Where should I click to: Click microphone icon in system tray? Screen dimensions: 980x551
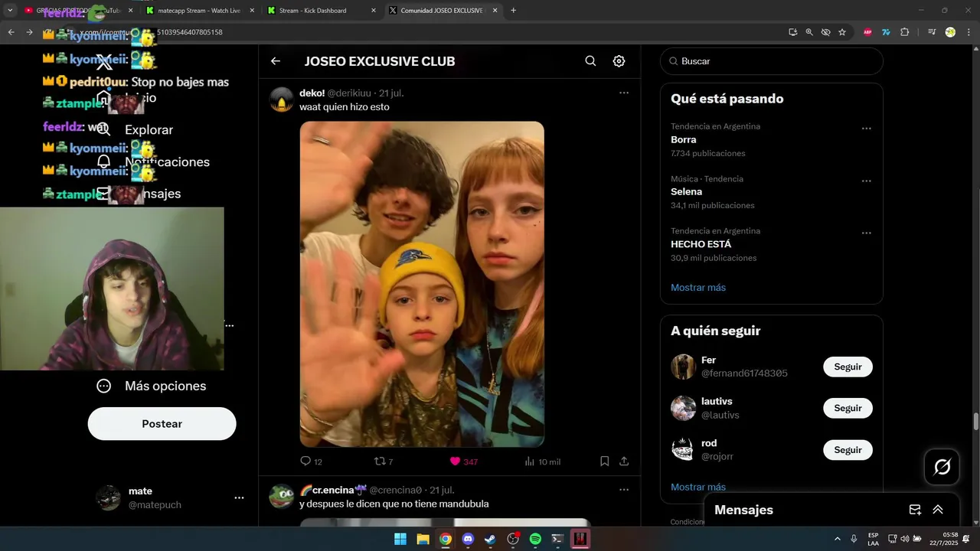tap(854, 540)
